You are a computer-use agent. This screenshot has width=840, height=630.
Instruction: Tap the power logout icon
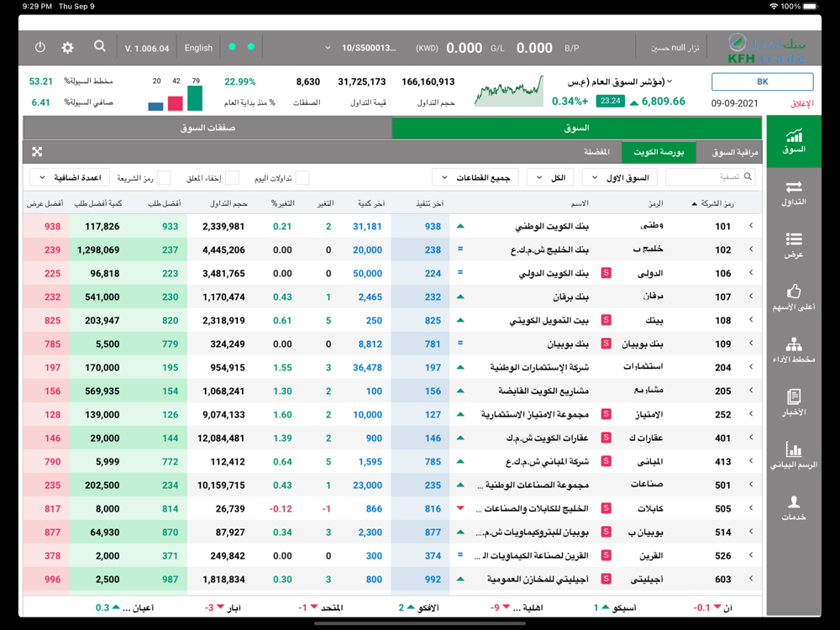(40, 47)
